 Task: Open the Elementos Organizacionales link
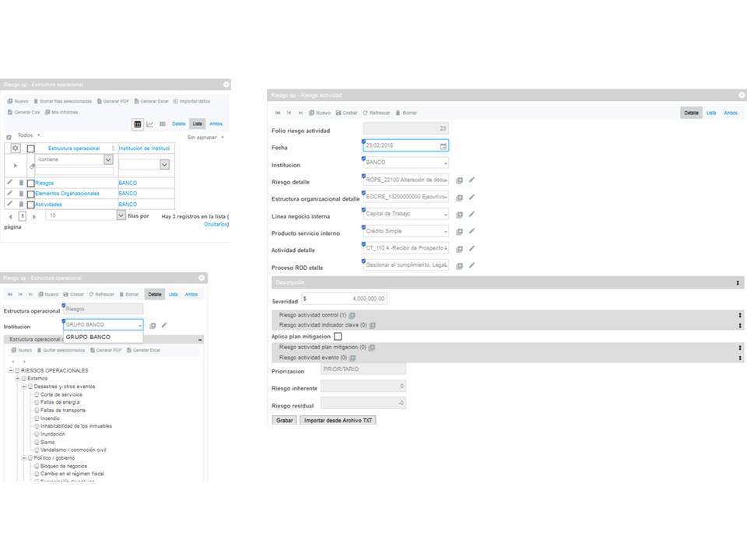click(x=68, y=193)
